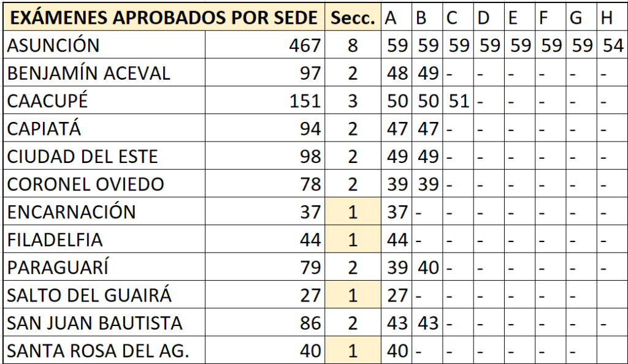The width and height of the screenshot is (628, 364).
Task: Click Coronel Oviedo total 78
Action: click(265, 184)
